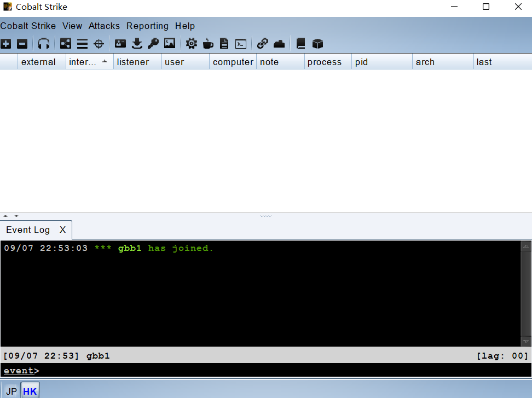
Task: Open the Cobalt Strike menu
Action: point(28,26)
